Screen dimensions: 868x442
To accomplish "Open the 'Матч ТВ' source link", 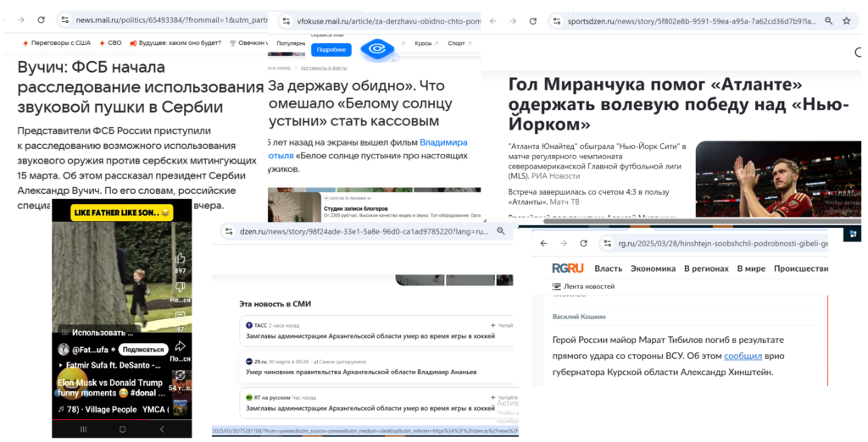I will pos(565,202).
